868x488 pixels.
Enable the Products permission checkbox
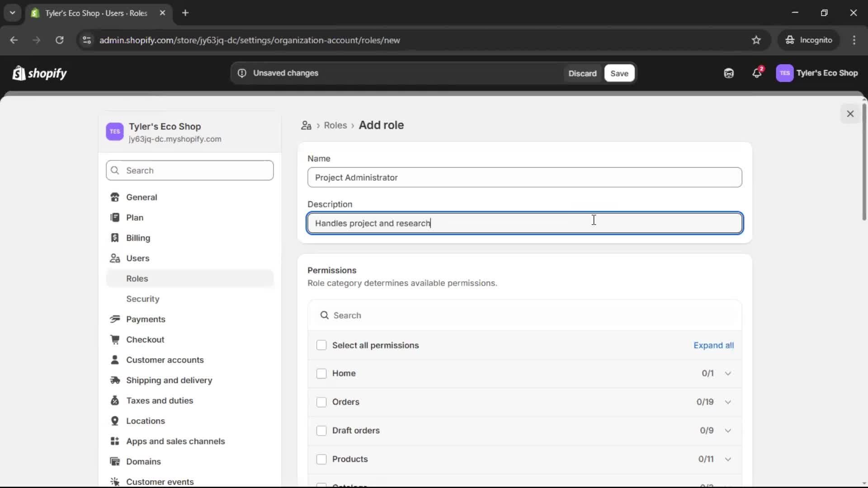point(321,459)
